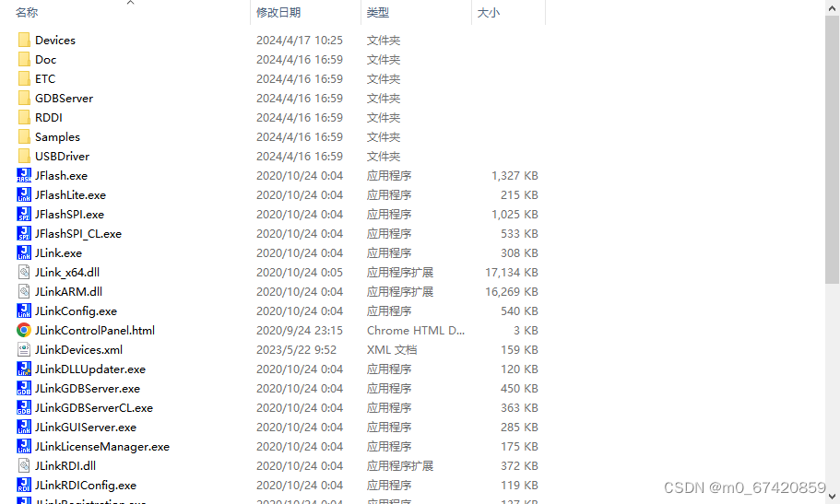This screenshot has width=840, height=504.
Task: Click the type Chrome HTML D...
Action: pos(416,331)
